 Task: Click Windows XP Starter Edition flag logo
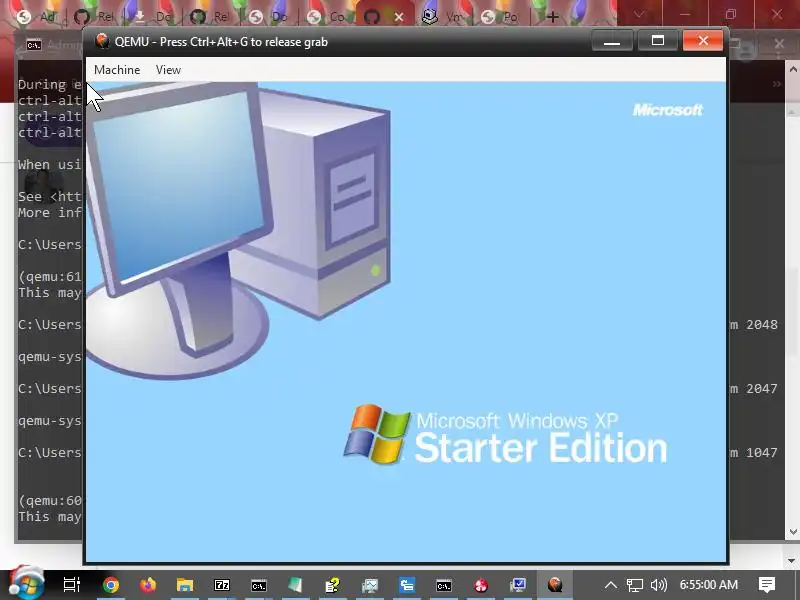point(377,434)
